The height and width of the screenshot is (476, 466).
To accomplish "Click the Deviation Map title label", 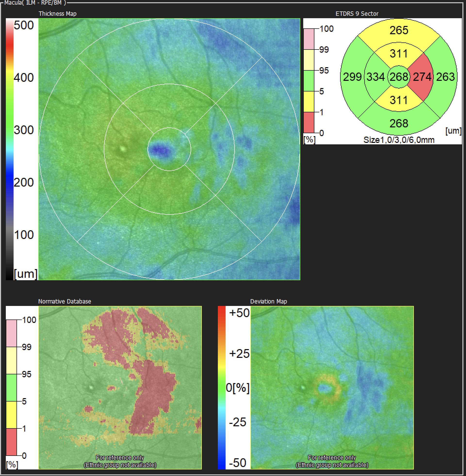I will [269, 301].
